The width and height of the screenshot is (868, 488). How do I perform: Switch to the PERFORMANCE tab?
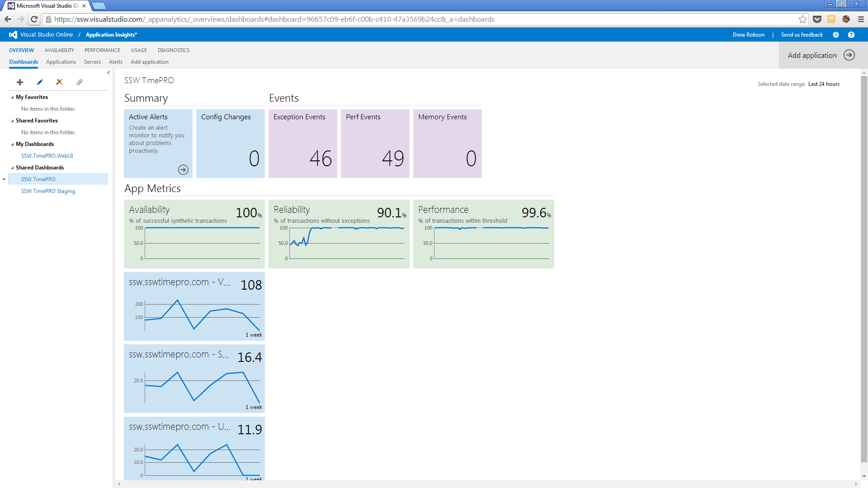(102, 50)
